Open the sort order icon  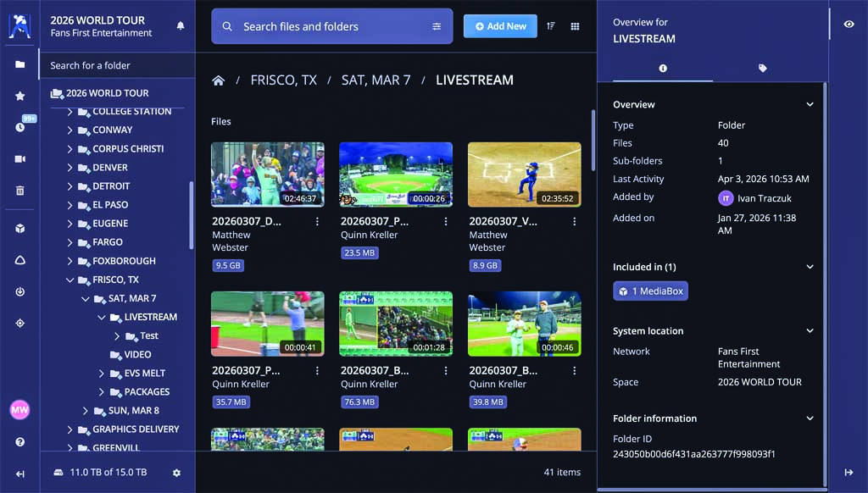pos(551,26)
